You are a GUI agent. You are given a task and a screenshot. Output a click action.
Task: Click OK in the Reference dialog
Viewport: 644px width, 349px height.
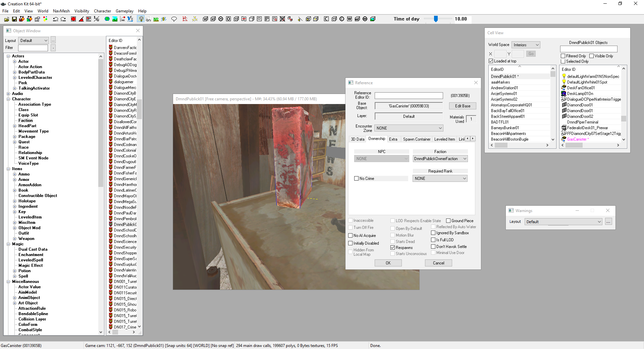point(388,263)
